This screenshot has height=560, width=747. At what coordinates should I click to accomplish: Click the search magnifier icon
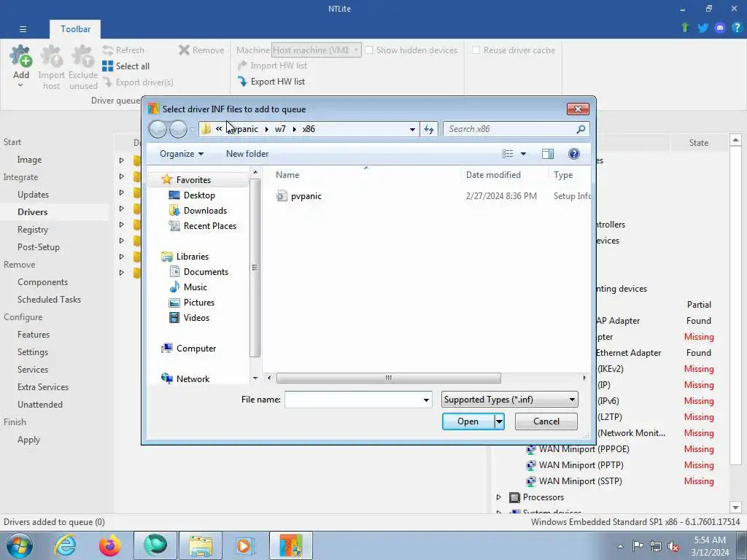[x=580, y=129]
